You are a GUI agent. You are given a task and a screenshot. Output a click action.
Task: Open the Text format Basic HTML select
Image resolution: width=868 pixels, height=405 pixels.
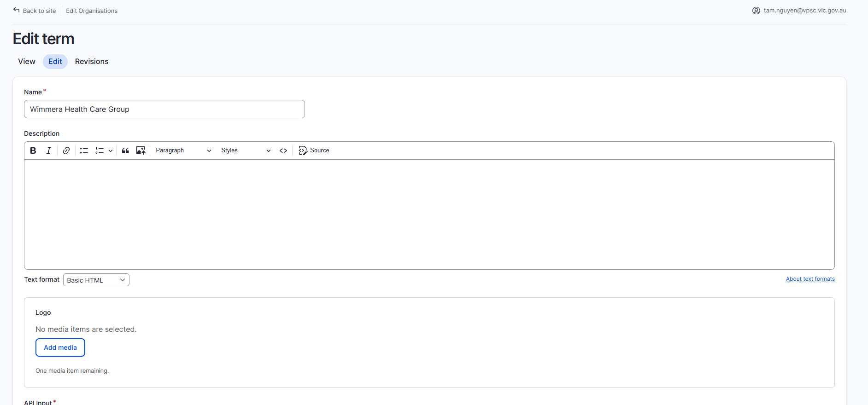[96, 280]
